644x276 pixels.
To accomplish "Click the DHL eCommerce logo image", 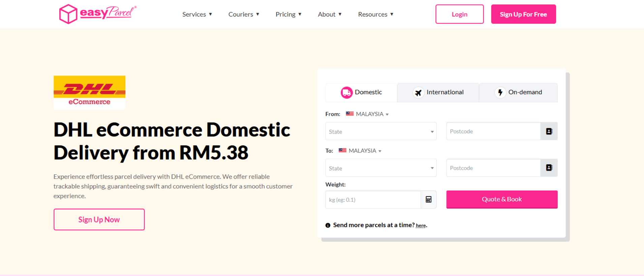I will (90, 92).
